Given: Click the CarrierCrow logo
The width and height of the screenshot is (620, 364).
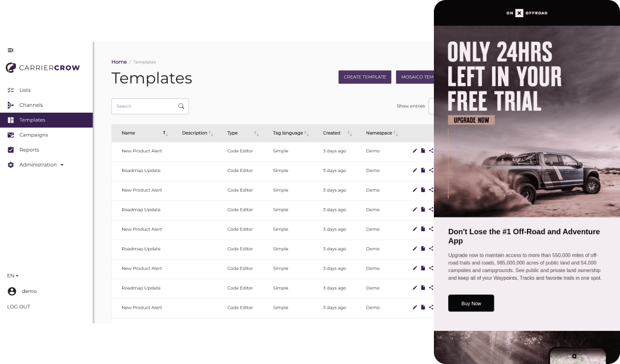Looking at the screenshot, I should (x=43, y=68).
